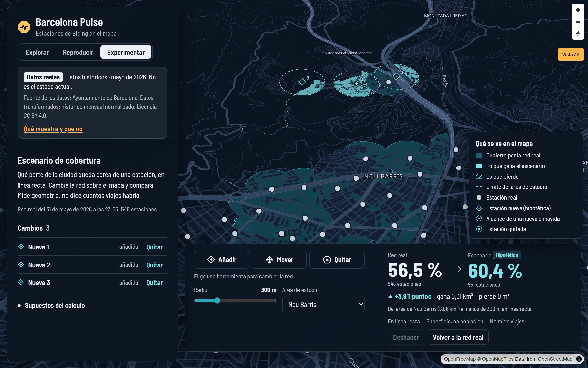Screen dimensions: 588x368
Task: Click the Lo que gana el escenario swatch
Action: [479, 166]
